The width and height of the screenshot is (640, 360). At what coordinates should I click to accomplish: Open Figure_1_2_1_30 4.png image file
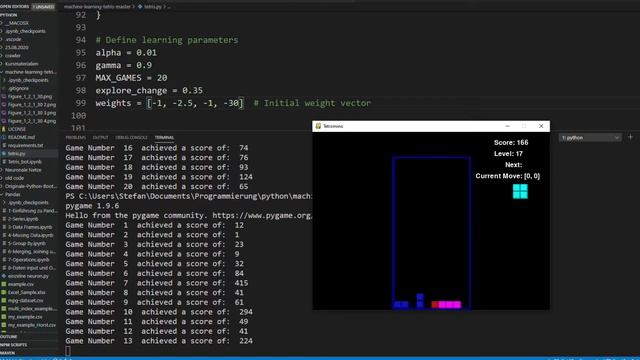click(x=32, y=121)
